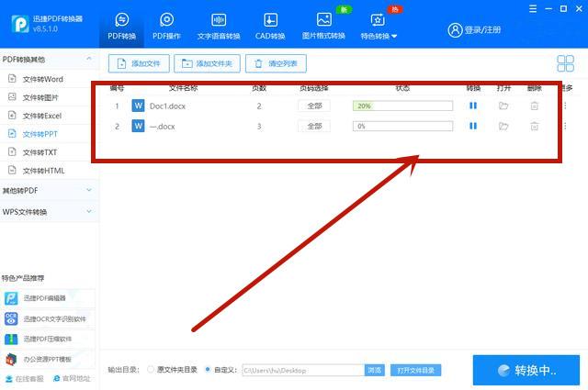Select 文件转Excel in sidebar
The image size is (588, 390).
(x=42, y=116)
